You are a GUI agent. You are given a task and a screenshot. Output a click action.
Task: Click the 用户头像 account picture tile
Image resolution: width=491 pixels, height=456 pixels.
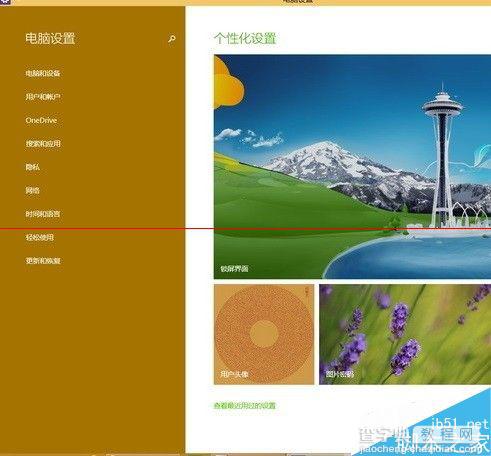point(264,334)
